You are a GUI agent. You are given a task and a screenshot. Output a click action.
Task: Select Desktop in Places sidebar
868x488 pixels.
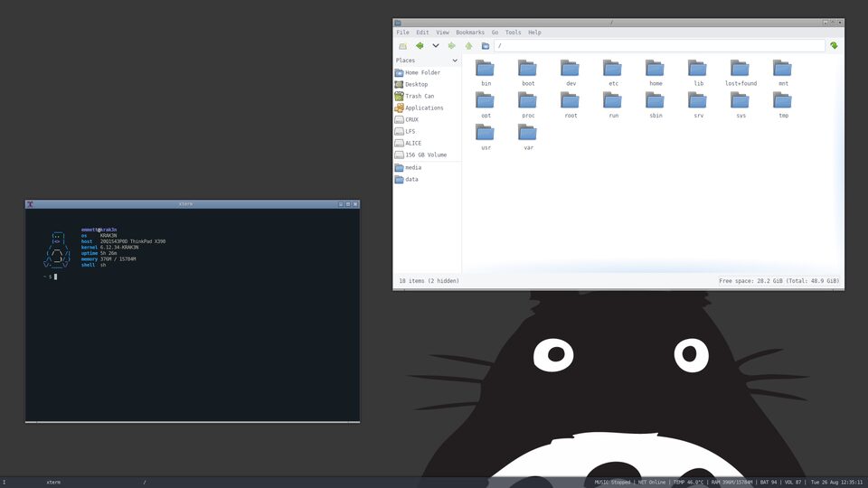427,84
